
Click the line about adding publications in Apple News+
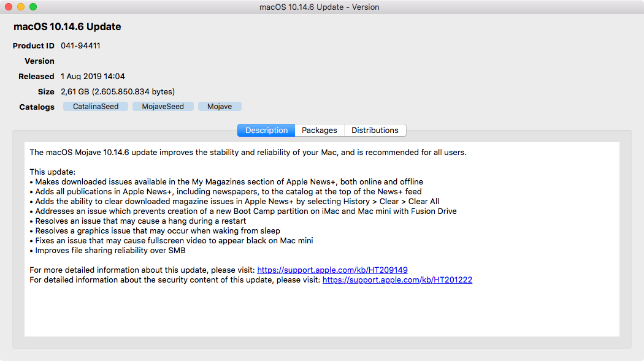tap(226, 192)
